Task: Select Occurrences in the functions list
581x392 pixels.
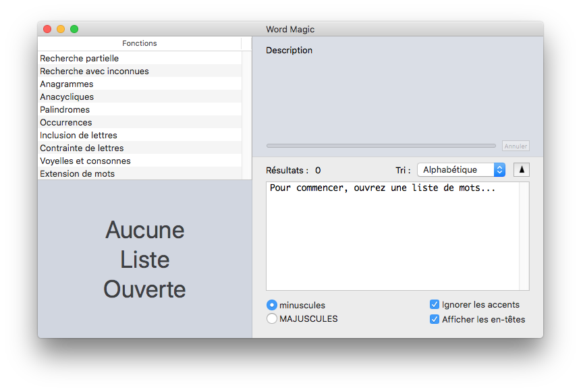Action: [66, 123]
